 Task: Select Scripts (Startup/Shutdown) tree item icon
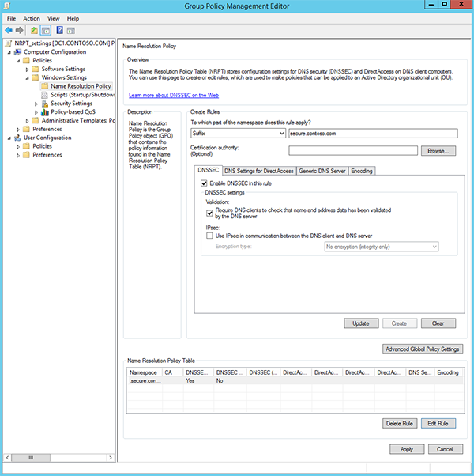tap(45, 95)
